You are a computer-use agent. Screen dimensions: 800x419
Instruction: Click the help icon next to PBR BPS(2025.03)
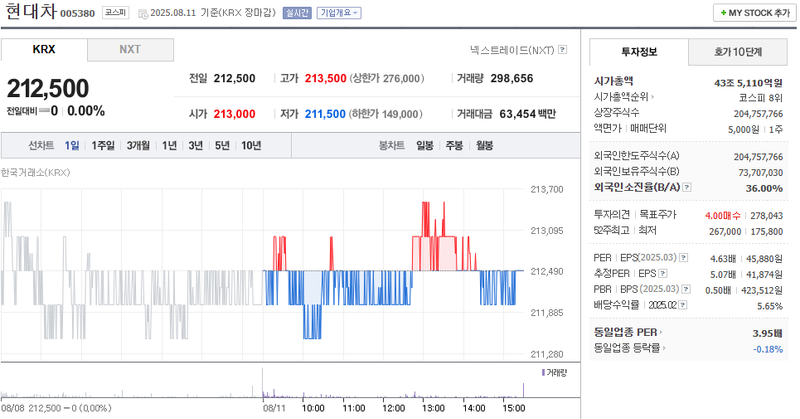pyautogui.click(x=686, y=289)
